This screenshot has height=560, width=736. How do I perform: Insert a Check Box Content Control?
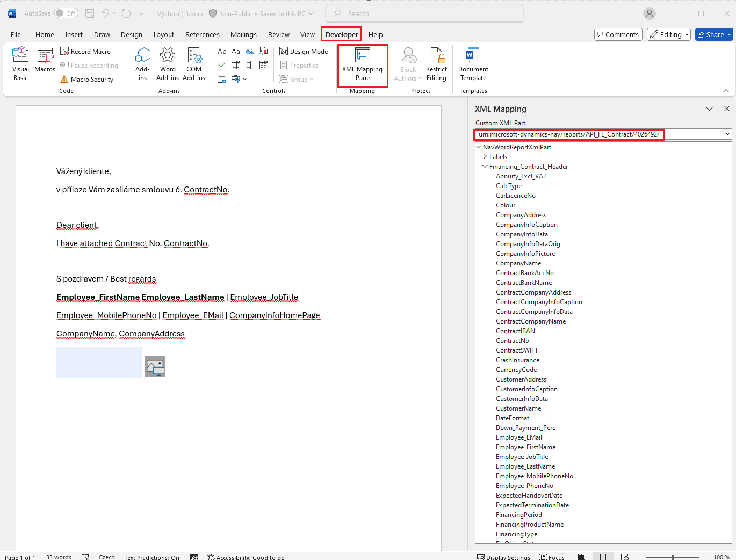pyautogui.click(x=222, y=65)
